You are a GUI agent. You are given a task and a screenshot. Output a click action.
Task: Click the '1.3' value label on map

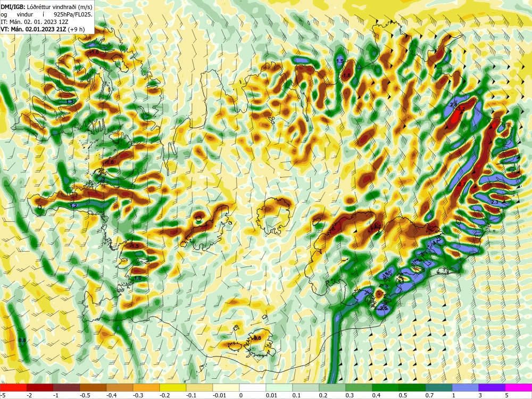click(70, 102)
